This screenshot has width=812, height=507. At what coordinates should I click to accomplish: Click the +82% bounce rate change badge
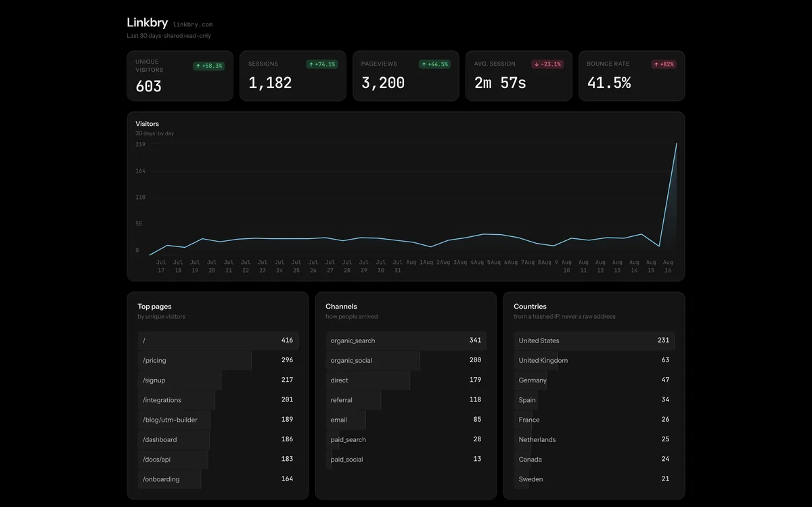coord(664,64)
